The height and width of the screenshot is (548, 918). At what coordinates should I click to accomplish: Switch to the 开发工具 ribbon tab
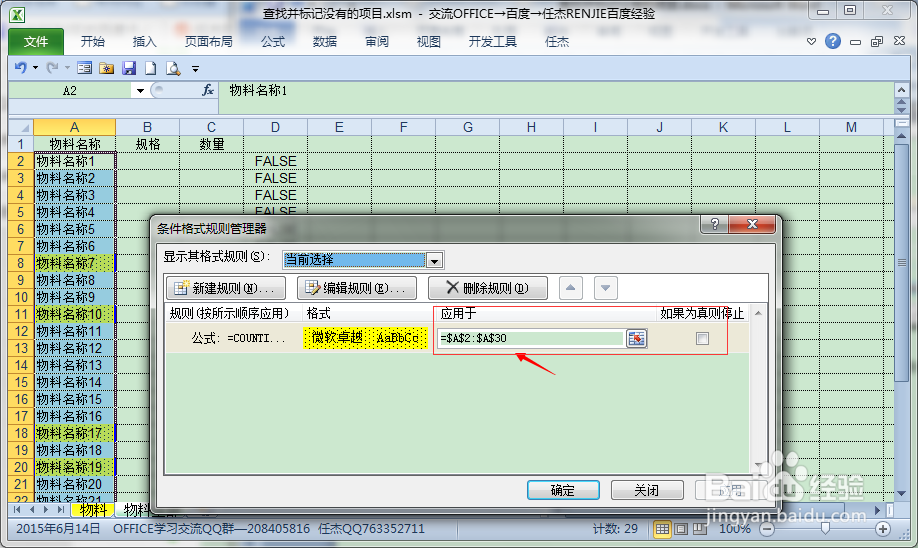[492, 42]
